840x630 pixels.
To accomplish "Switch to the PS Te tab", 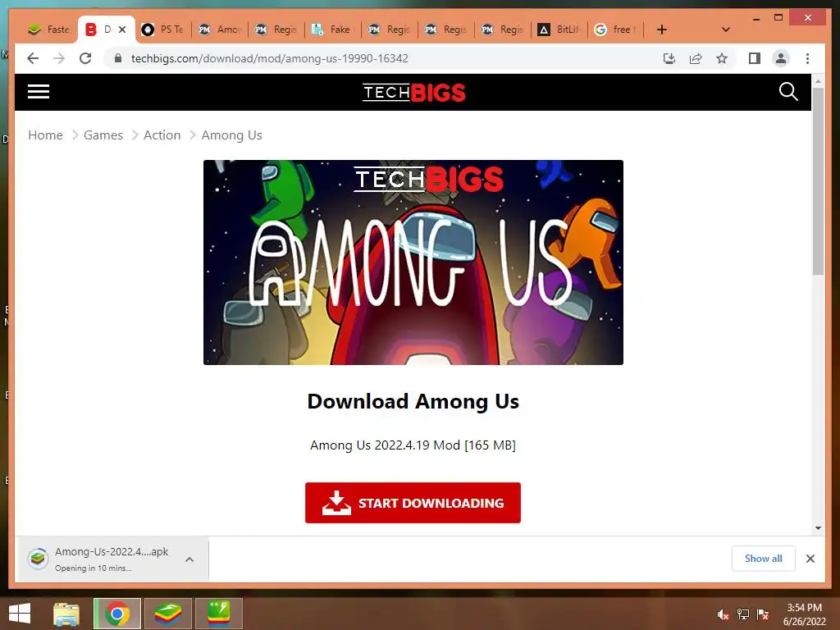I will click(x=163, y=30).
